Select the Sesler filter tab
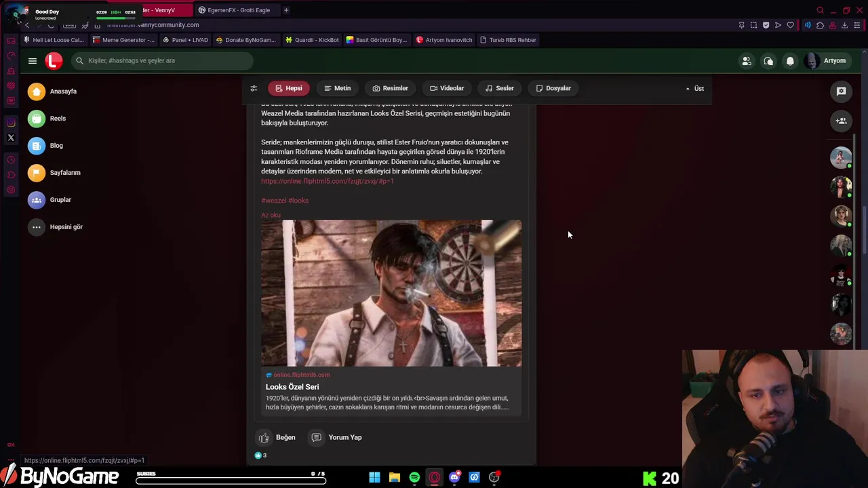 point(500,88)
